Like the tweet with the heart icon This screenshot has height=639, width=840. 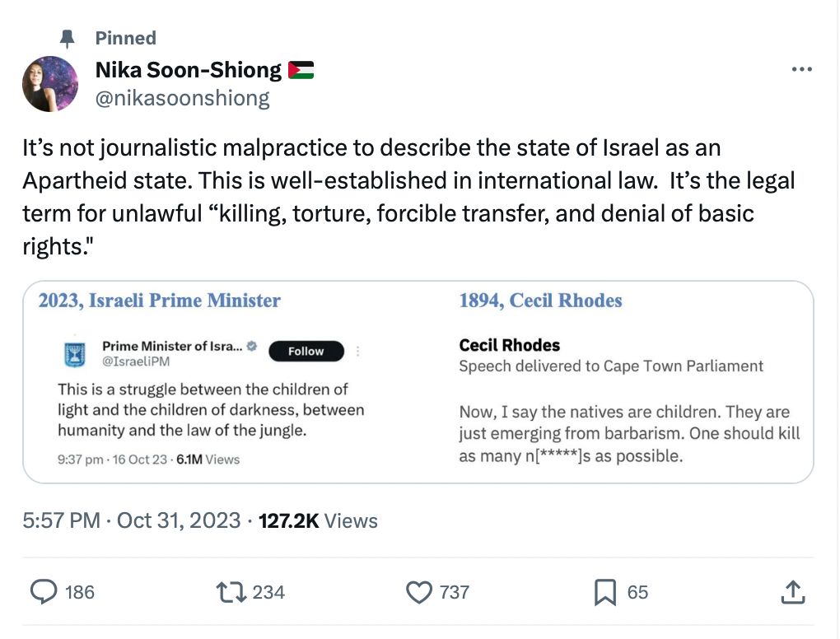coord(419,591)
